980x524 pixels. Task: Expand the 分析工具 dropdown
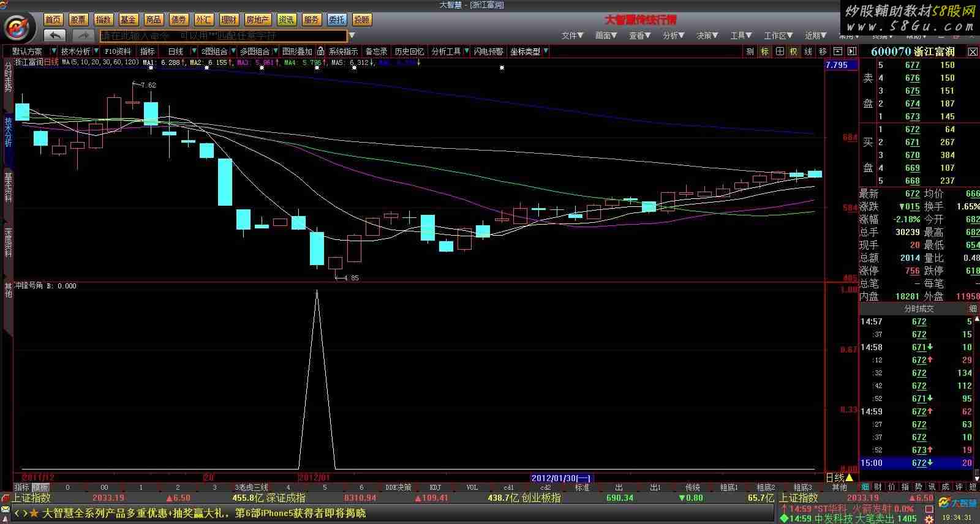(467, 51)
